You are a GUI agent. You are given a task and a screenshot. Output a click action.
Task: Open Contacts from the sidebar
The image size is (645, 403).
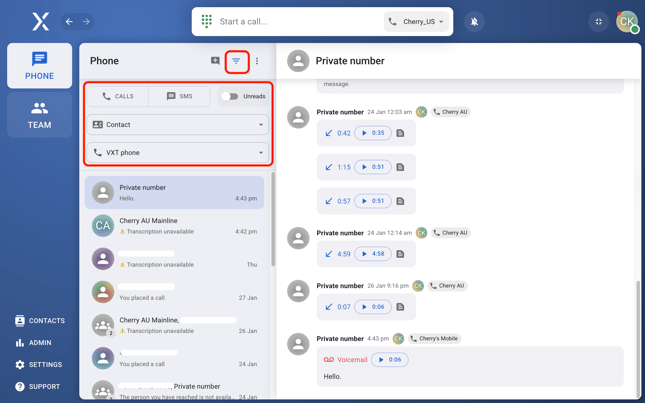click(39, 321)
